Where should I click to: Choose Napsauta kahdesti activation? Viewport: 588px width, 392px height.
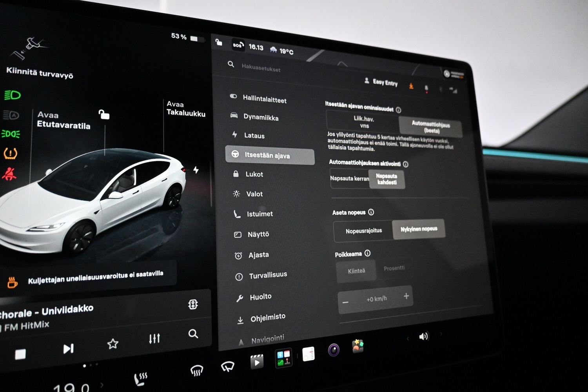[387, 180]
